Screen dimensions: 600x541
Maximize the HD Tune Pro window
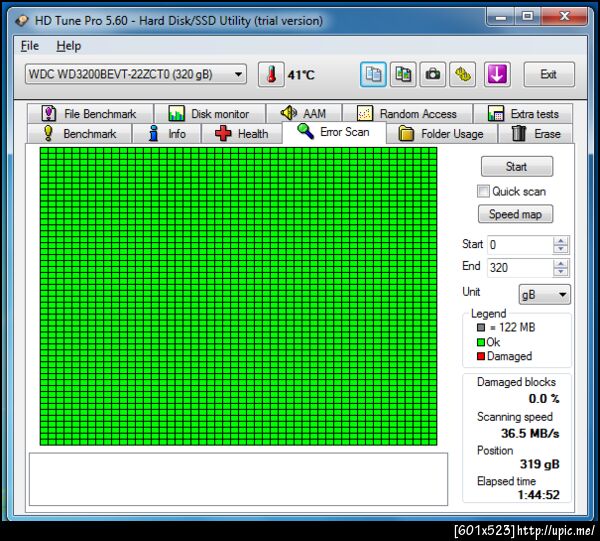pyautogui.click(x=528, y=16)
